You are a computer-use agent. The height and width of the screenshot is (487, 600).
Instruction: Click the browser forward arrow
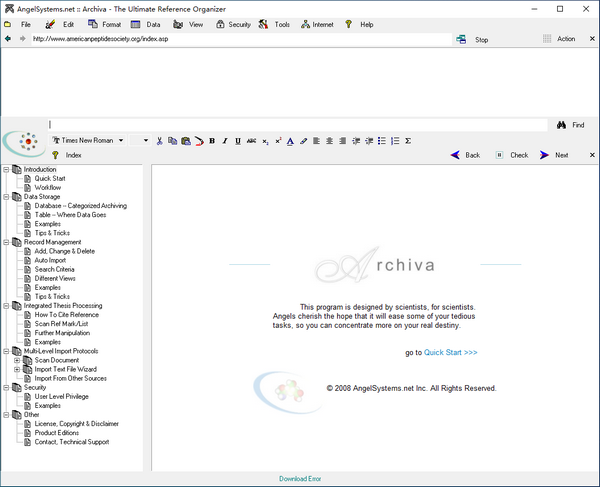[23, 39]
